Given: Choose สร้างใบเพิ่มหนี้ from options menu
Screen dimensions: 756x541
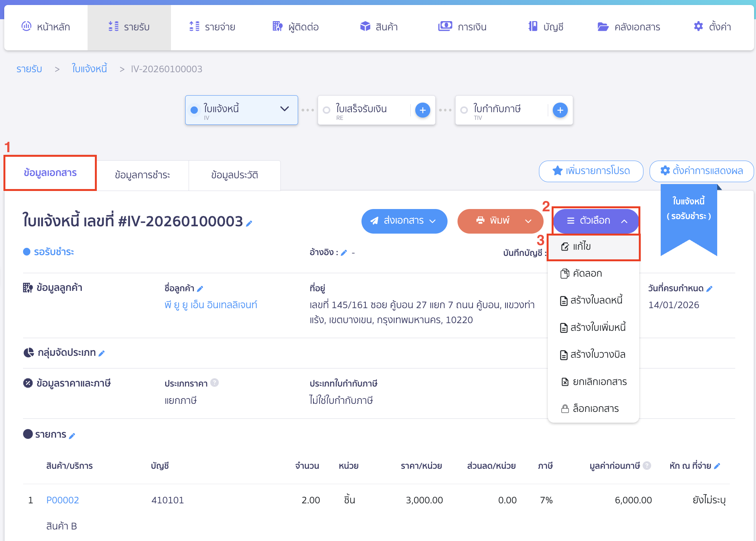Looking at the screenshot, I should [594, 327].
